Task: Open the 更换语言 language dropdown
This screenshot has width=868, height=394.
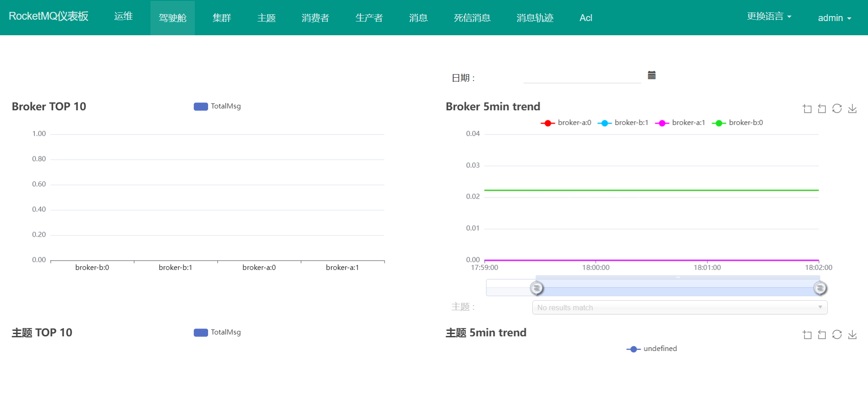Action: 769,16
